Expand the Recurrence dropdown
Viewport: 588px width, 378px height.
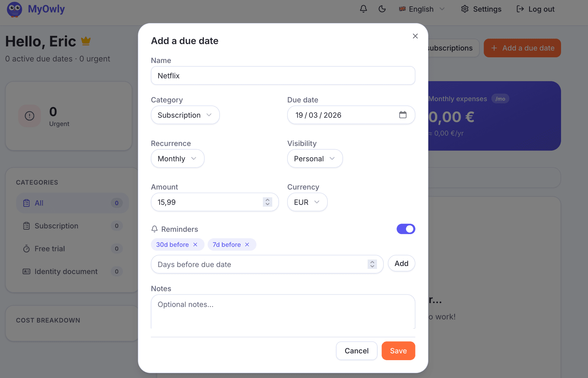pos(177,159)
